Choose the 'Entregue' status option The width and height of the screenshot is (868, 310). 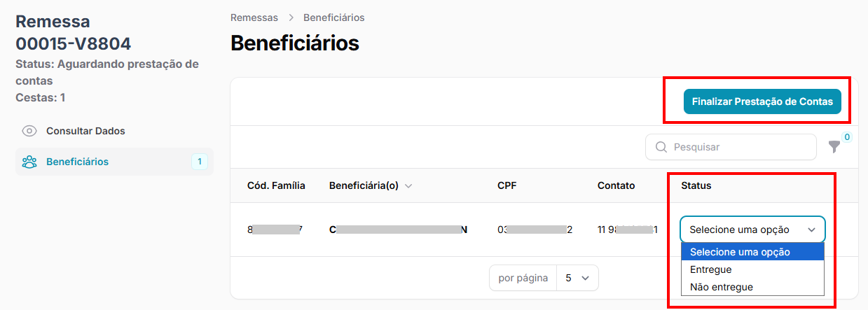coord(710,269)
